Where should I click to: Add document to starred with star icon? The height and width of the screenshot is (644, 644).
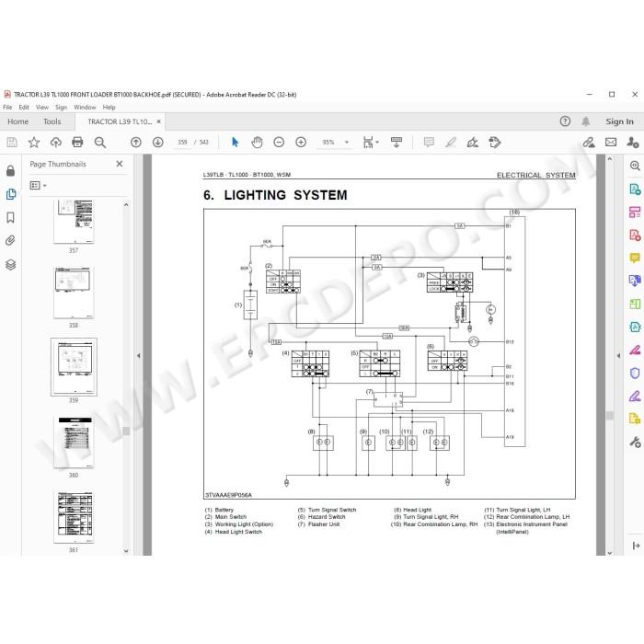(x=34, y=143)
